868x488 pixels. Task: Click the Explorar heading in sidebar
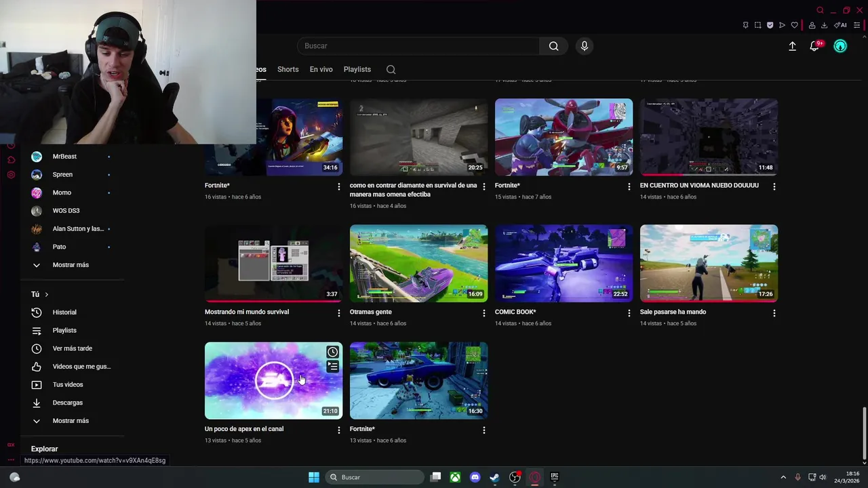(44, 449)
